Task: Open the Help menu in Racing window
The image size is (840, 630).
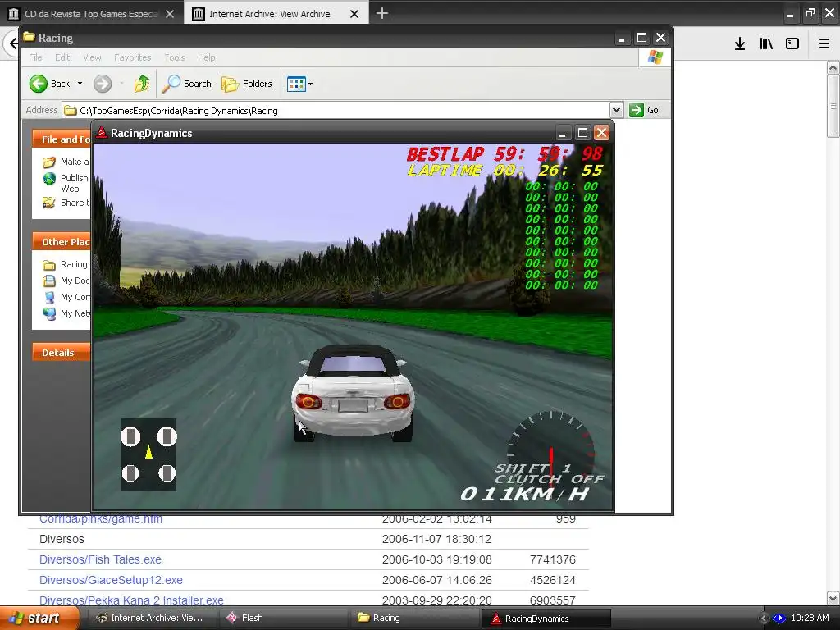Action: 206,57
